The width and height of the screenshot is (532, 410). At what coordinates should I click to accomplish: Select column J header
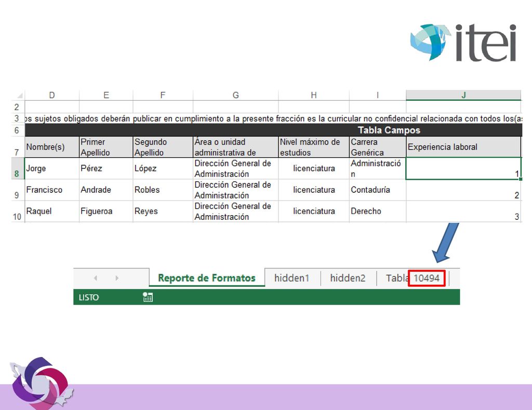(463, 96)
